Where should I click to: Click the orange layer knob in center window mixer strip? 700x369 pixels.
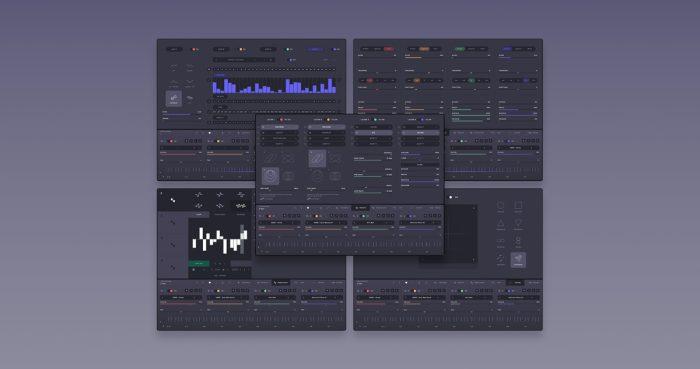click(317, 216)
